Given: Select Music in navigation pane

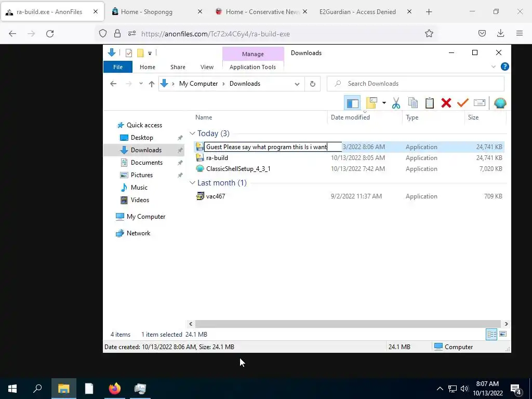Looking at the screenshot, I should 139,187.
